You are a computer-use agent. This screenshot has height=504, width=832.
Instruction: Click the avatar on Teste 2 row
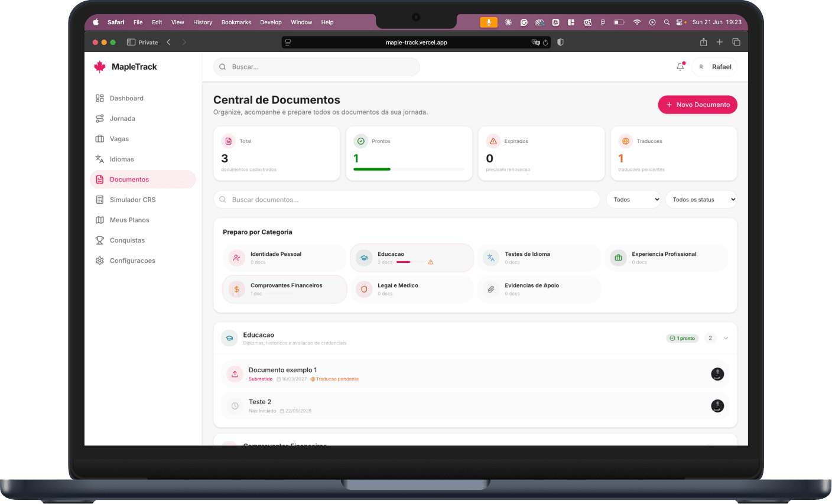click(717, 406)
